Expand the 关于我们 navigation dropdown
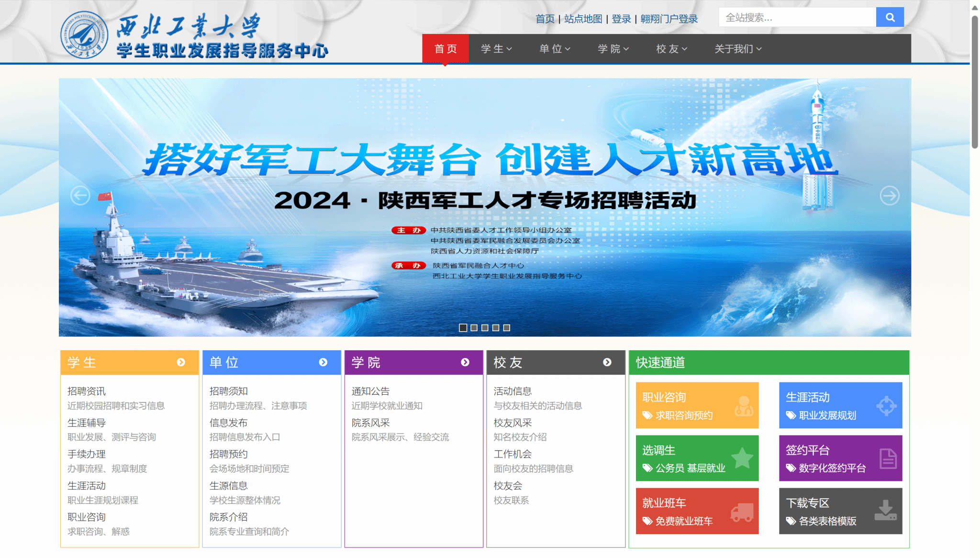This screenshot has height=558, width=980. click(738, 49)
